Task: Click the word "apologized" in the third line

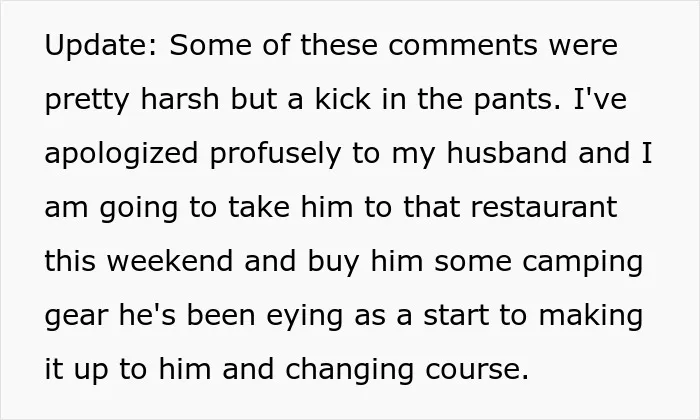Action: pyautogui.click(x=121, y=154)
